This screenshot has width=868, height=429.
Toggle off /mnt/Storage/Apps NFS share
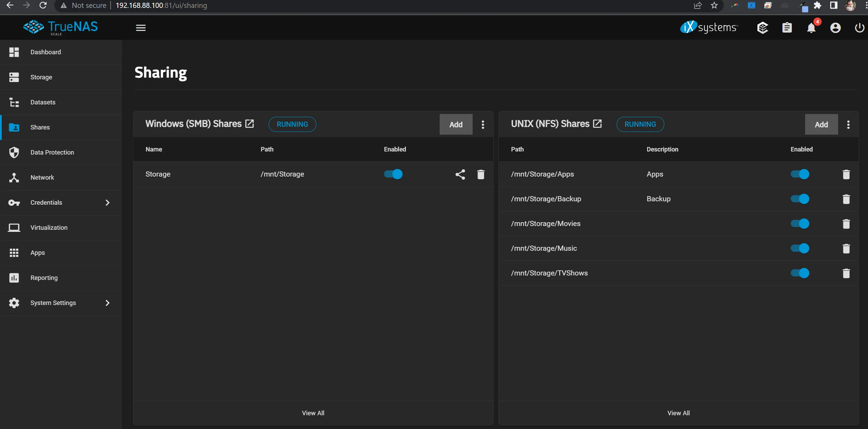coord(800,174)
